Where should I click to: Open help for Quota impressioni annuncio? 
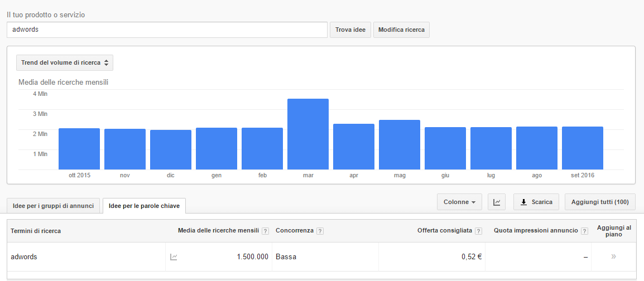click(584, 231)
